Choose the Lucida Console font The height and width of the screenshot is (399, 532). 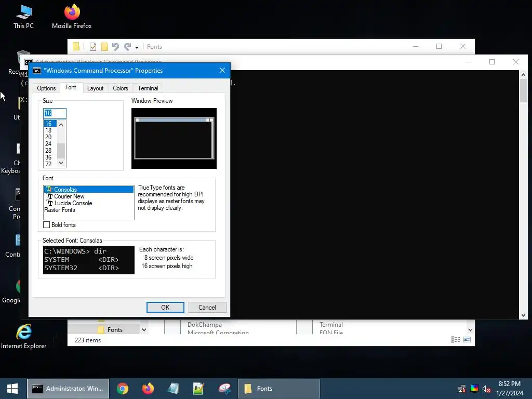88,203
